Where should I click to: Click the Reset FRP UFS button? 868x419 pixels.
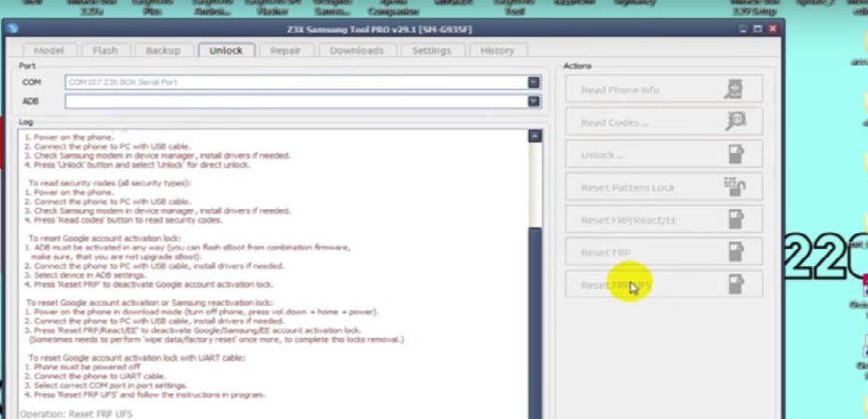pyautogui.click(x=664, y=285)
